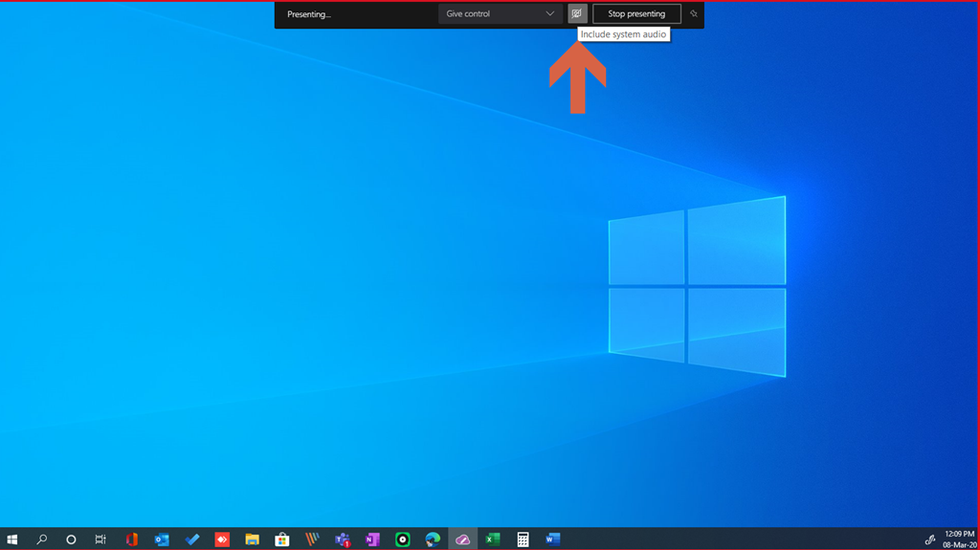This screenshot has width=980, height=550.
Task: Click the pen icon in the system tray
Action: pyautogui.click(x=929, y=539)
